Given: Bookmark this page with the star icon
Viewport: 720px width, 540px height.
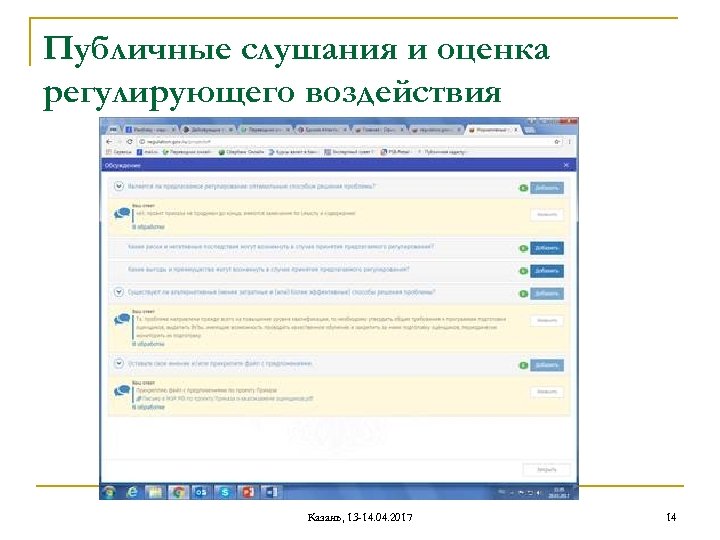Looking at the screenshot, I should [x=557, y=142].
